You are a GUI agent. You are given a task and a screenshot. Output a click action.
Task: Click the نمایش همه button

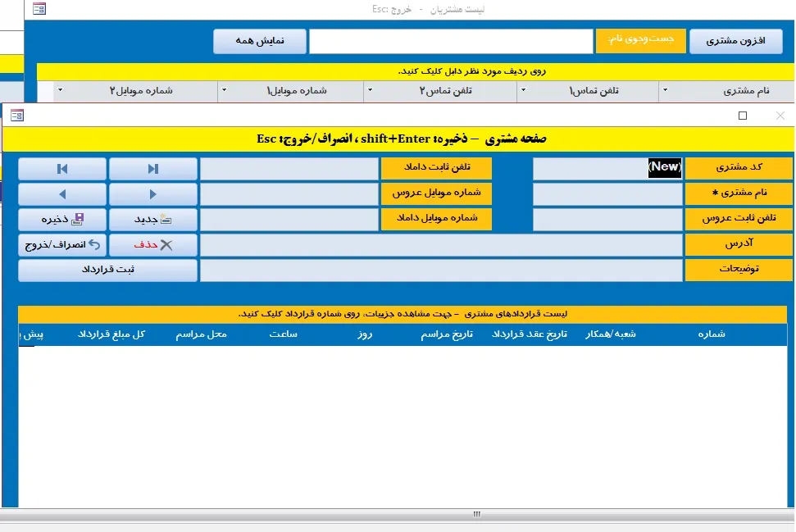point(260,42)
